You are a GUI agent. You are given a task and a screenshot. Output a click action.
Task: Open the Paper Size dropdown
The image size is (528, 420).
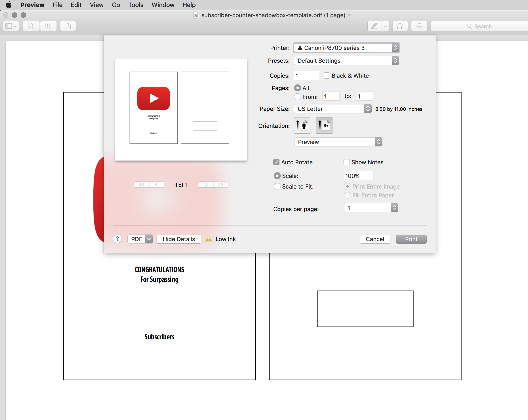(332, 109)
